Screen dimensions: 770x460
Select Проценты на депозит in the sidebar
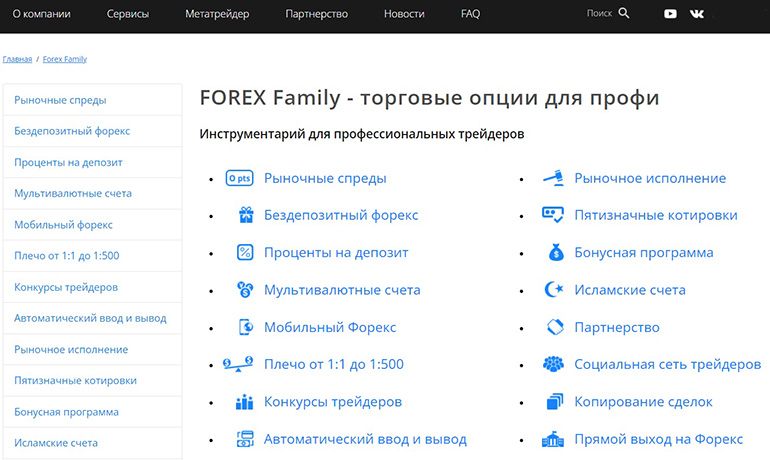pyautogui.click(x=92, y=162)
